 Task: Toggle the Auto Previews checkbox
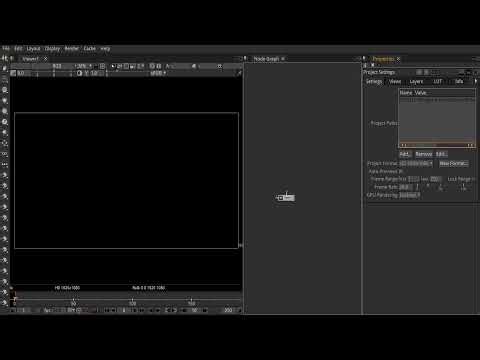click(401, 171)
